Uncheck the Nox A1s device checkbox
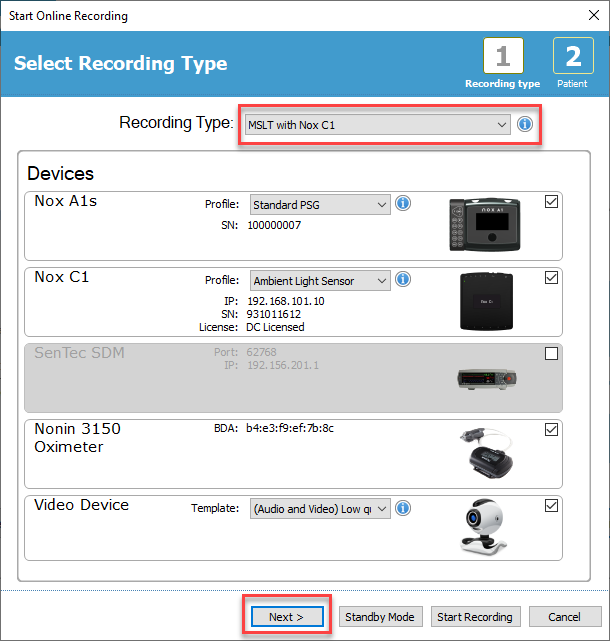Screen dimensions: 610x641 coord(551,202)
